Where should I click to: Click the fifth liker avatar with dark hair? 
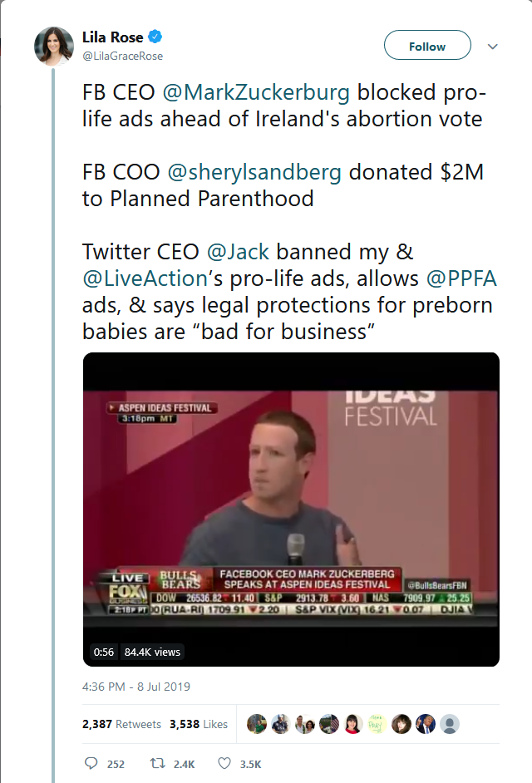coord(353,723)
